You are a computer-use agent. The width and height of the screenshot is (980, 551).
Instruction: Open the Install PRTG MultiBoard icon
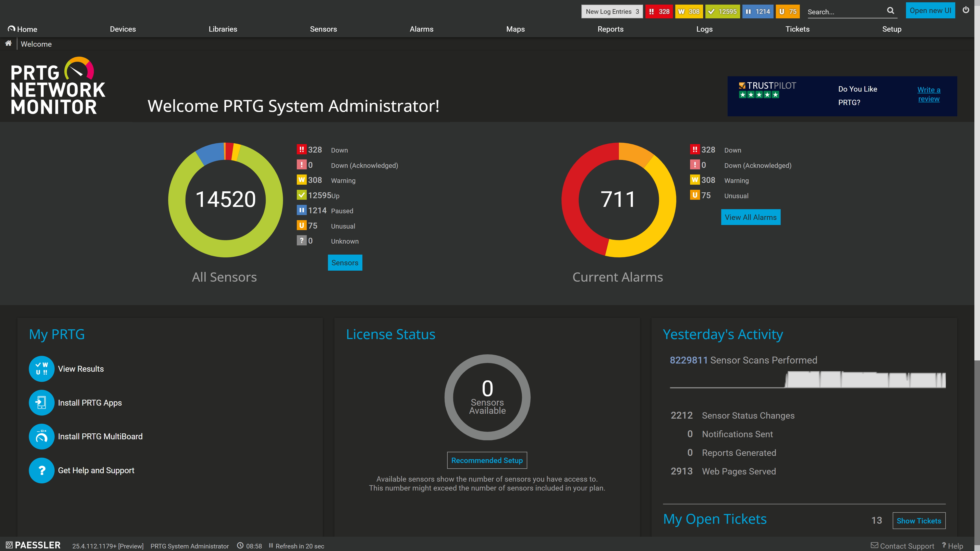[41, 436]
